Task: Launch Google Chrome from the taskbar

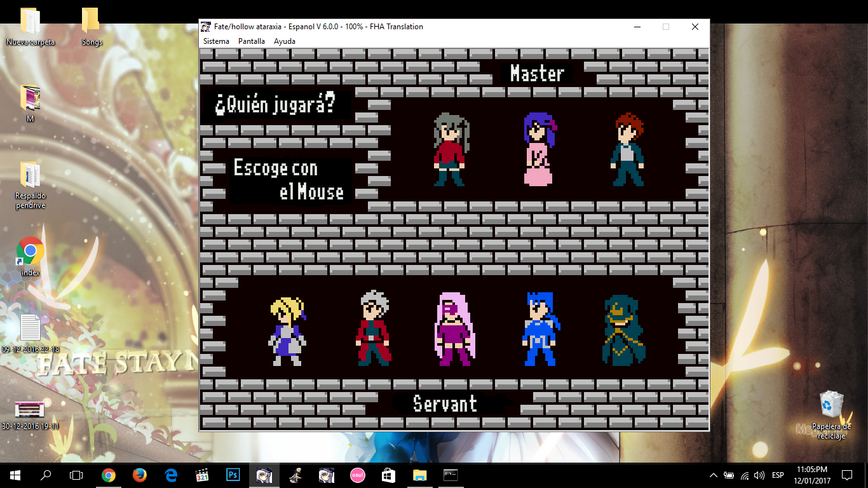Action: click(x=109, y=475)
